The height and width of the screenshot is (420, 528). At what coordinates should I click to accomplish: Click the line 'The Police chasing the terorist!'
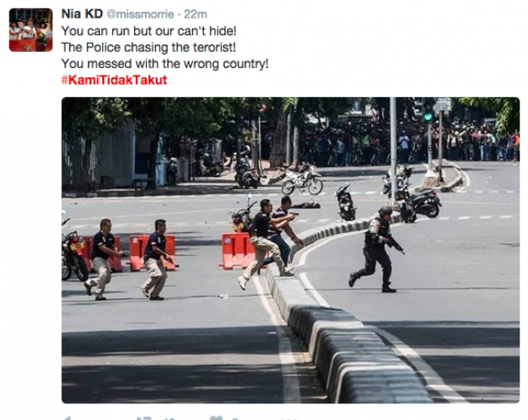pos(148,47)
